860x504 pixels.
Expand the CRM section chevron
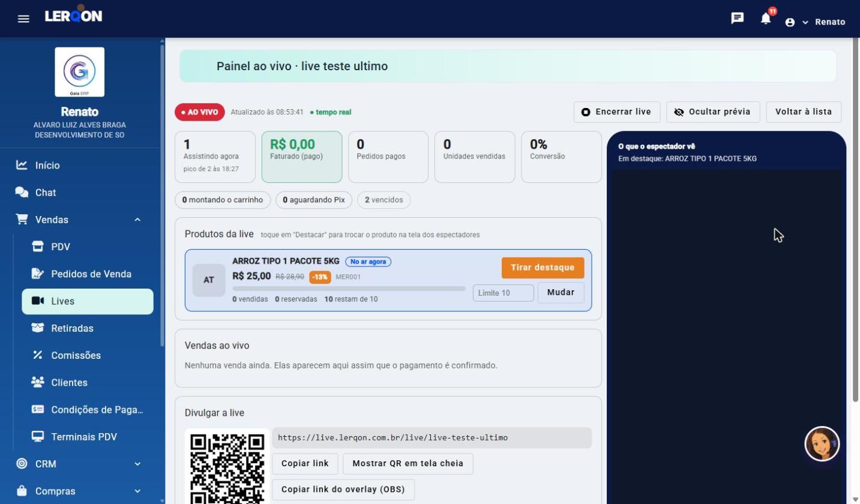tap(137, 464)
